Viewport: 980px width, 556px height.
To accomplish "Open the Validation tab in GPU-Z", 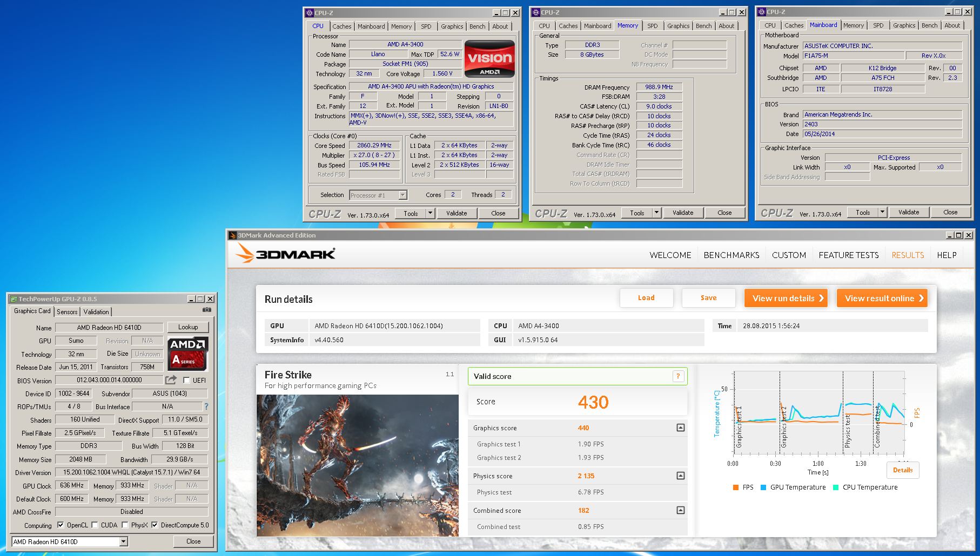I will point(96,311).
